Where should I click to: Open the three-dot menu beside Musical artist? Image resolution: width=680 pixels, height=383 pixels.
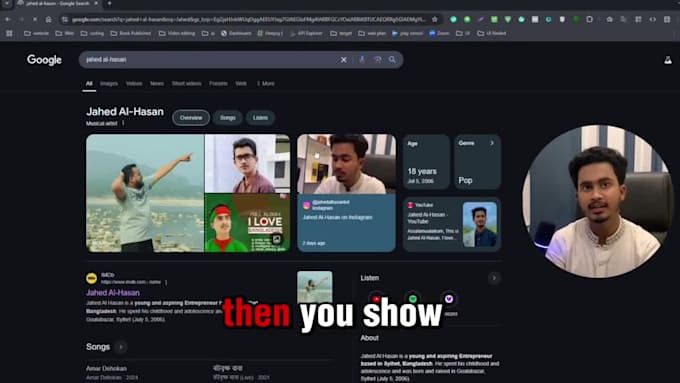(123, 123)
